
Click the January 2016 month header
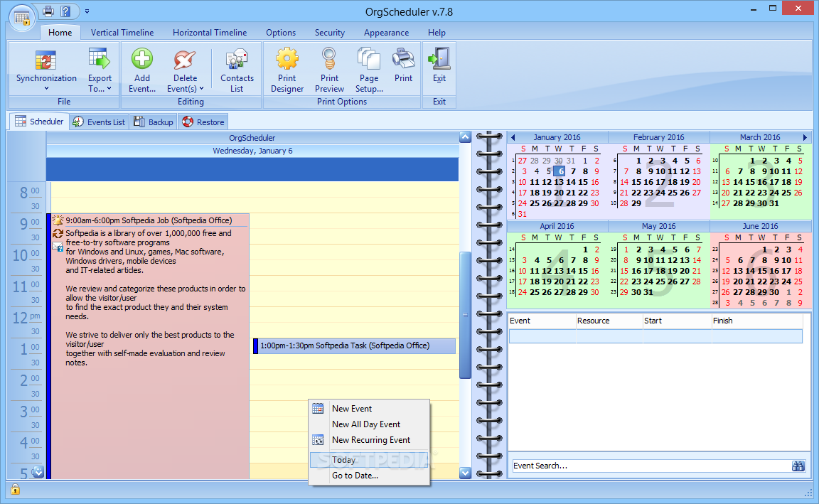click(x=557, y=137)
